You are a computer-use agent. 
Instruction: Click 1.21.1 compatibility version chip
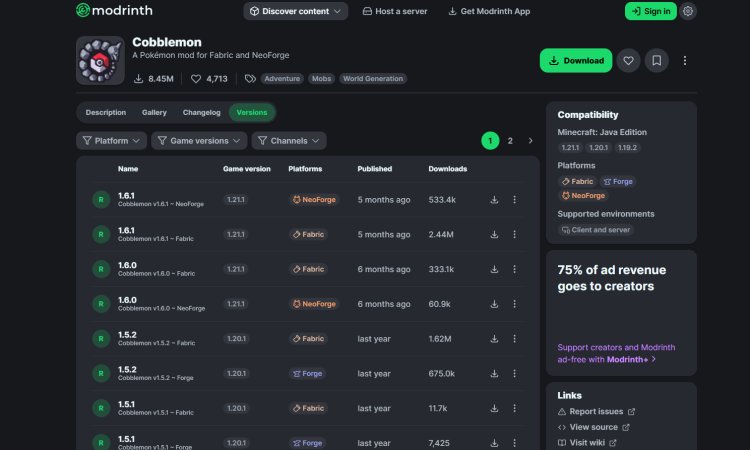click(570, 147)
